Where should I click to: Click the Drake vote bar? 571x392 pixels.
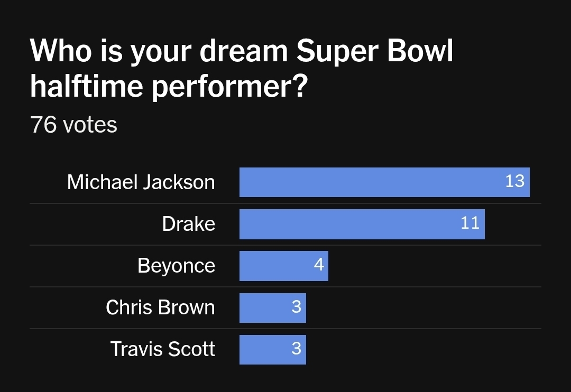pos(349,224)
